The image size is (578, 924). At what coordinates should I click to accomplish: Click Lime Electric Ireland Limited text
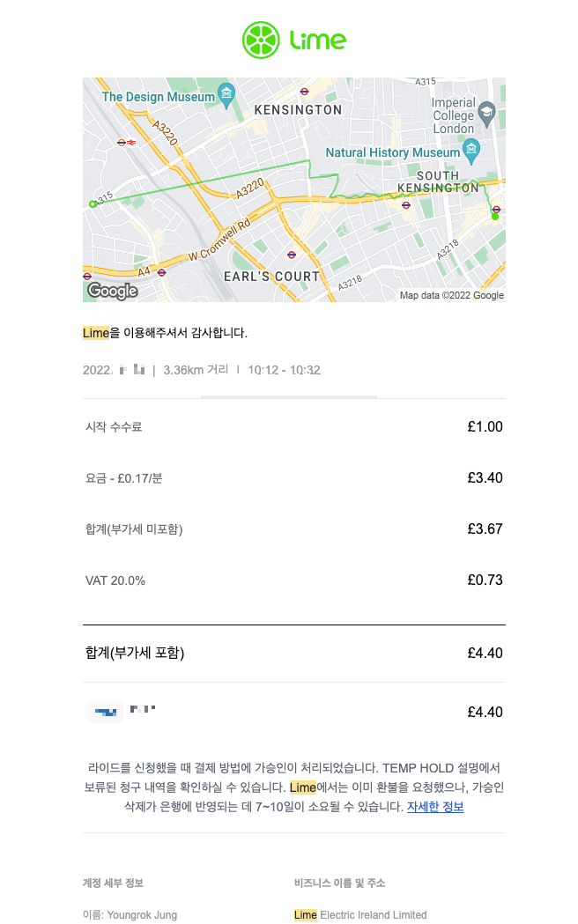[x=360, y=914]
